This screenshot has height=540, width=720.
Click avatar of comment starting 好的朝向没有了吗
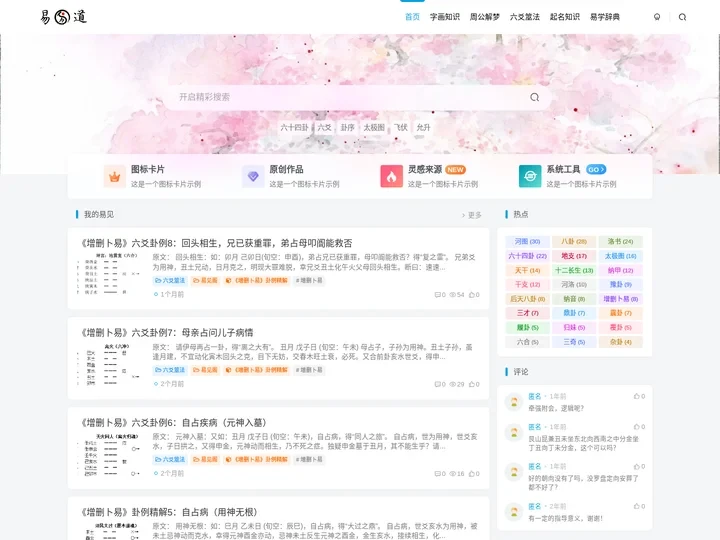pyautogui.click(x=514, y=472)
